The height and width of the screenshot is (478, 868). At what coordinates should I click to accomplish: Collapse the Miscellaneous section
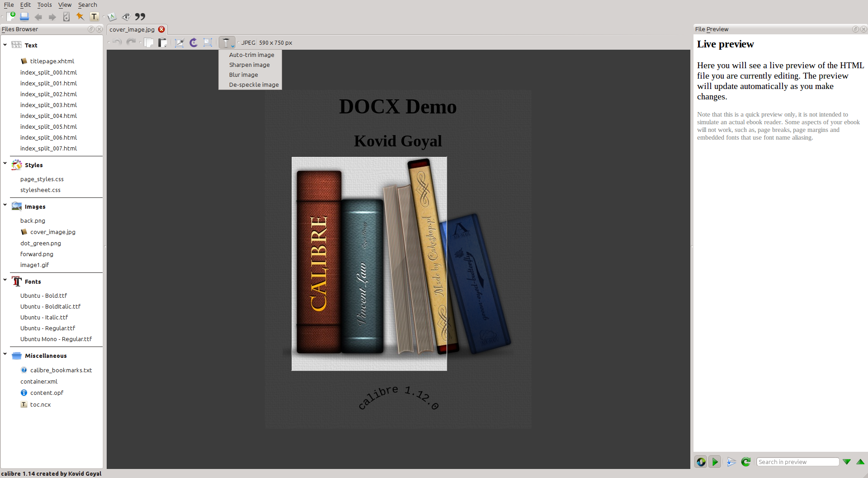click(5, 354)
